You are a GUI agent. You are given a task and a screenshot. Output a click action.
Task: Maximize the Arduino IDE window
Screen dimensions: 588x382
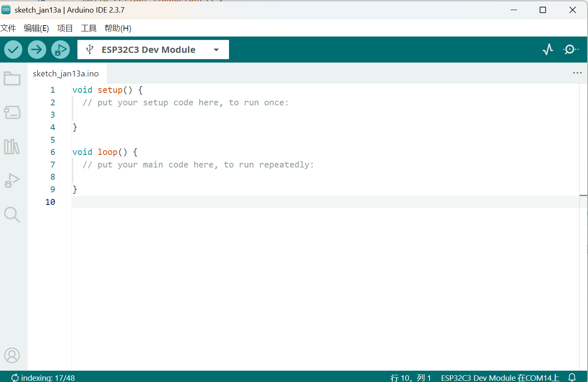click(543, 10)
